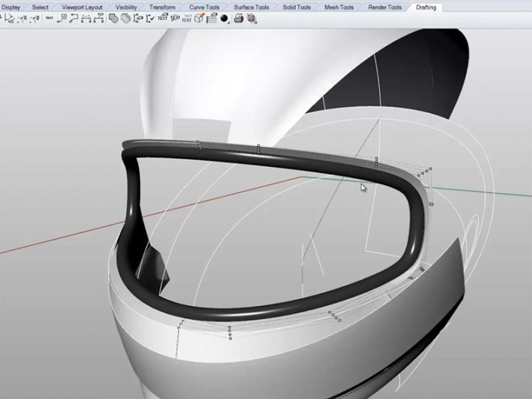532x399 pixels.
Task: Click the gray stacked hatch icon
Action: pos(126,18)
